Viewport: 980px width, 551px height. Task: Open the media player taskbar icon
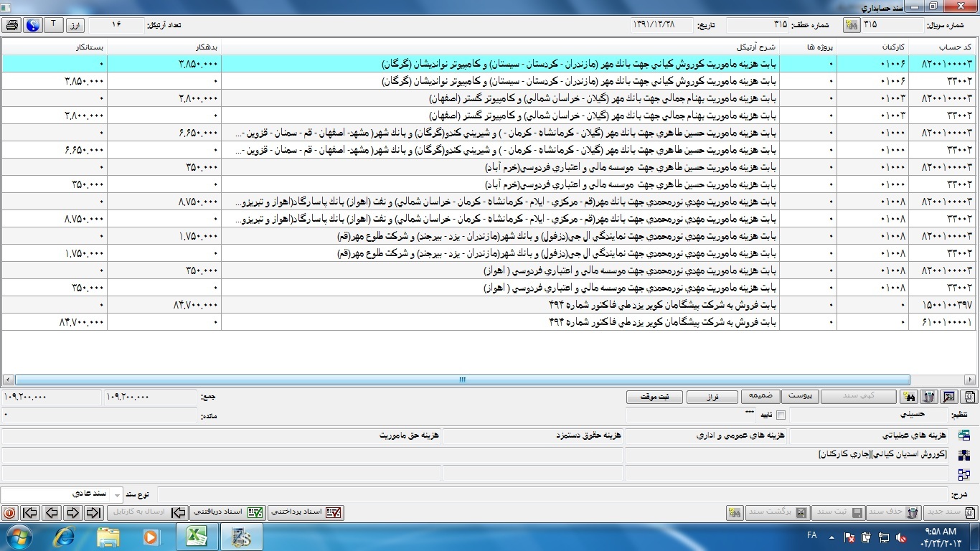[151, 537]
